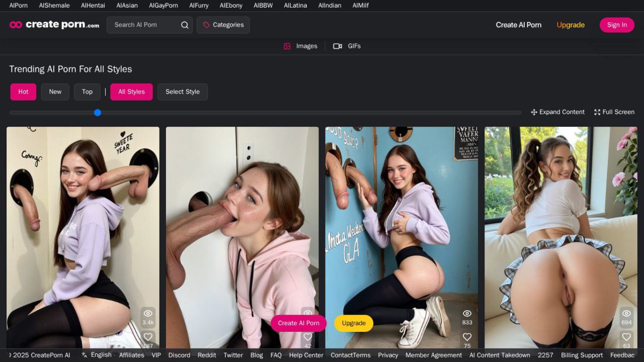Image resolution: width=644 pixels, height=362 pixels.
Task: Open the Categories tag icon
Action: pos(206,25)
